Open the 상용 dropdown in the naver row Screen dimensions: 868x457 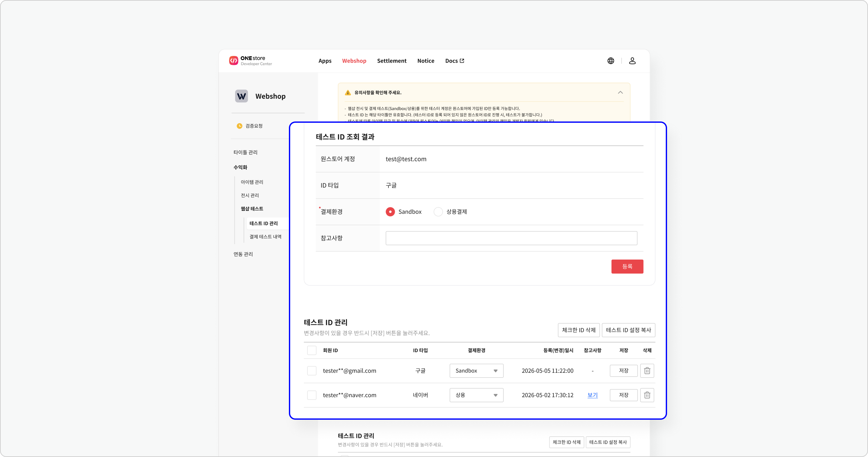(x=476, y=395)
